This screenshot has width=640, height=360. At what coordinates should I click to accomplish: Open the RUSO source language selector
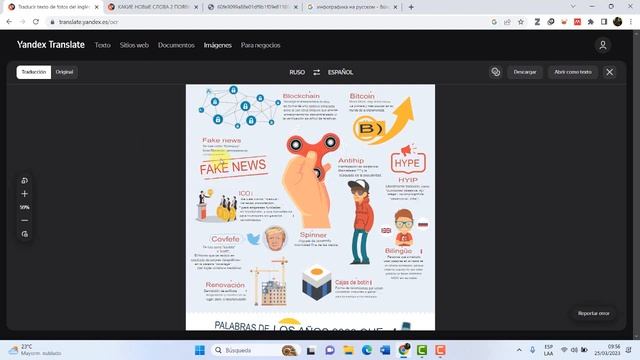coord(297,72)
